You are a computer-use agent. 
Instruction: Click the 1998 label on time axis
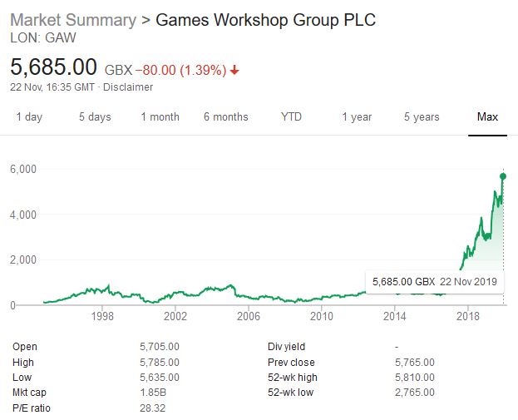[103, 317]
